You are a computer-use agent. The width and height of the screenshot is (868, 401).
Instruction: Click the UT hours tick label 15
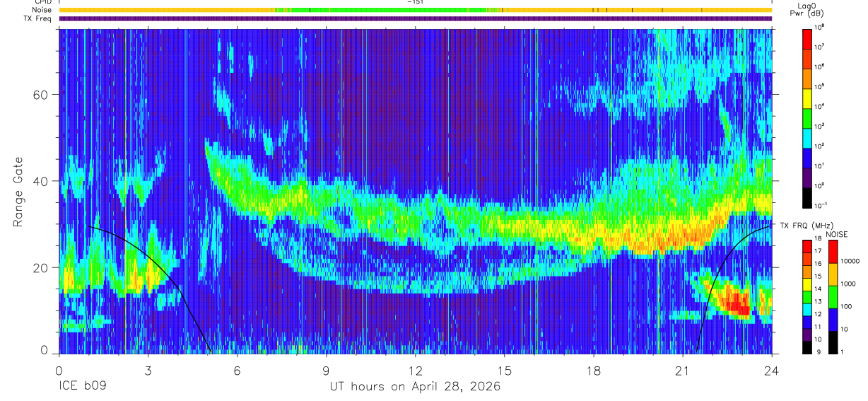point(505,371)
